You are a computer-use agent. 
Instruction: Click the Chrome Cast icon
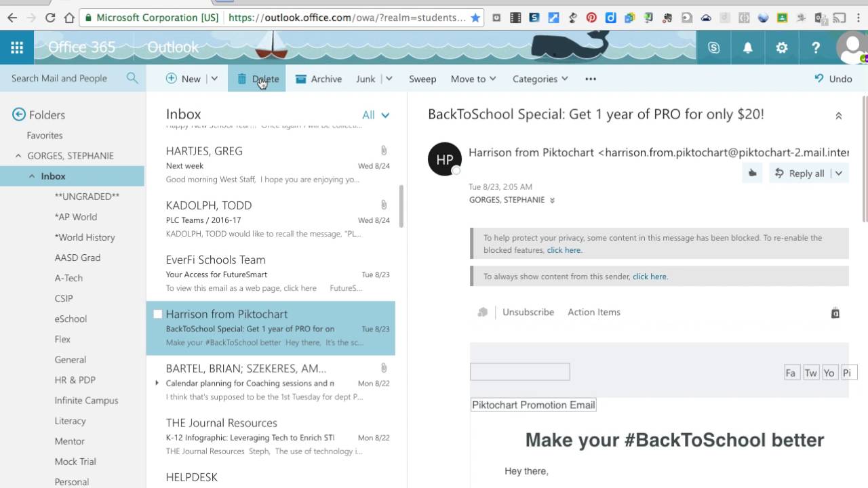point(840,18)
